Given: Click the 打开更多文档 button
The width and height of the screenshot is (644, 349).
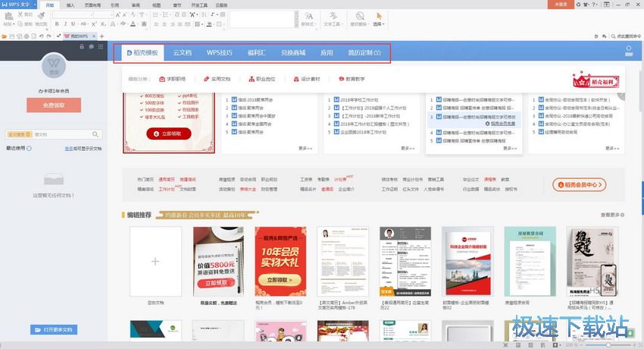Looking at the screenshot, I should (54, 330).
